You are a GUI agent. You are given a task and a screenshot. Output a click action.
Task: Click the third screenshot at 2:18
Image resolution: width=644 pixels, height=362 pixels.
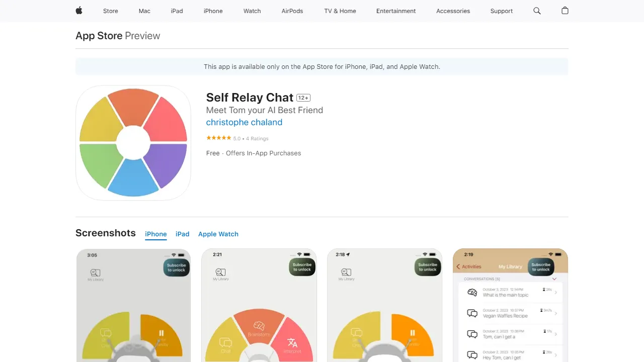click(385, 305)
